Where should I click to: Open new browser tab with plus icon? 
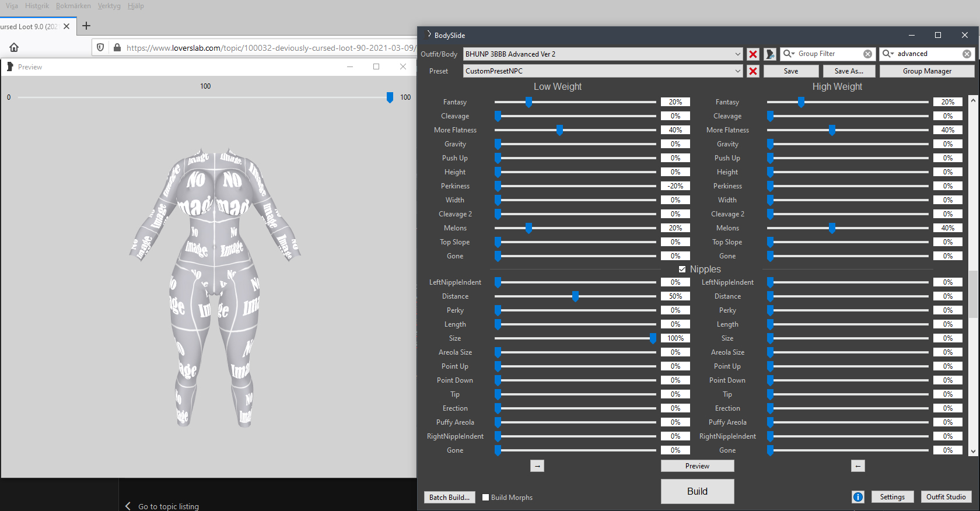[86, 26]
